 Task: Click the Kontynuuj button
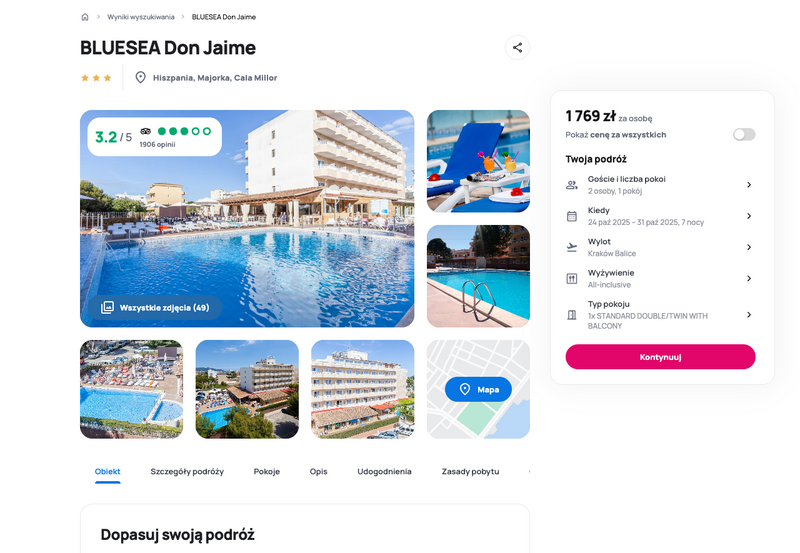tap(660, 357)
